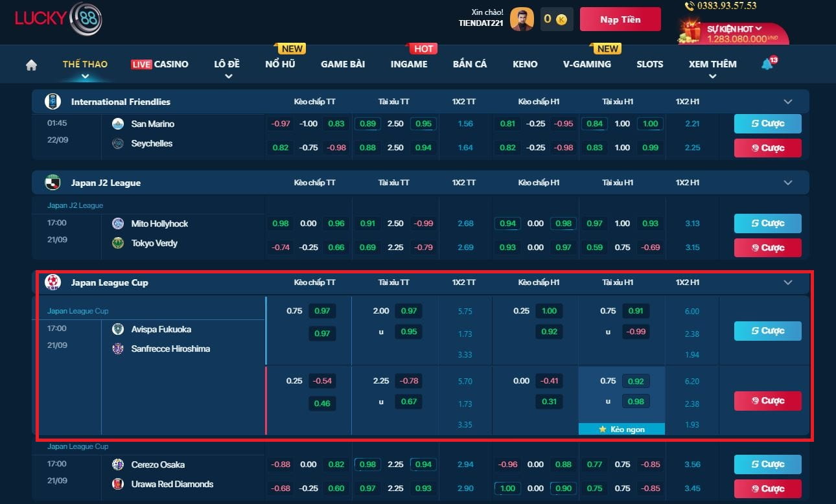The width and height of the screenshot is (836, 504).
Task: Click the Kèo ngon star label
Action: coord(621,429)
